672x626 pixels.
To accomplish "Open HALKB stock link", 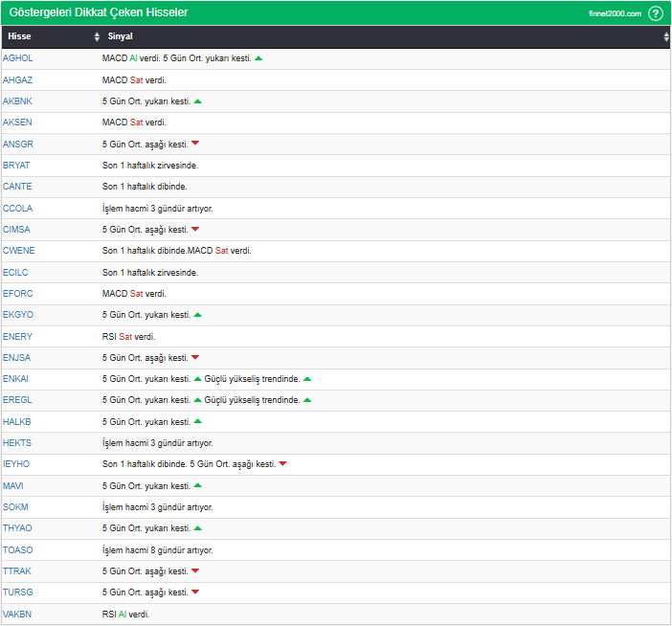I will (16, 421).
